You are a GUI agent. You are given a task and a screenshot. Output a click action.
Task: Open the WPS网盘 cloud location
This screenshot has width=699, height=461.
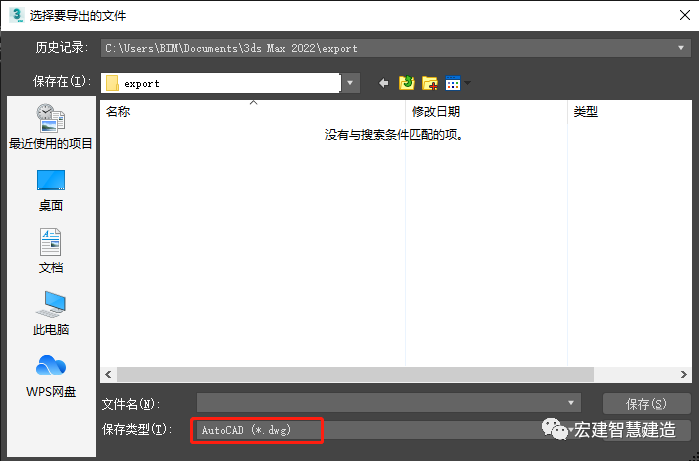[51, 376]
